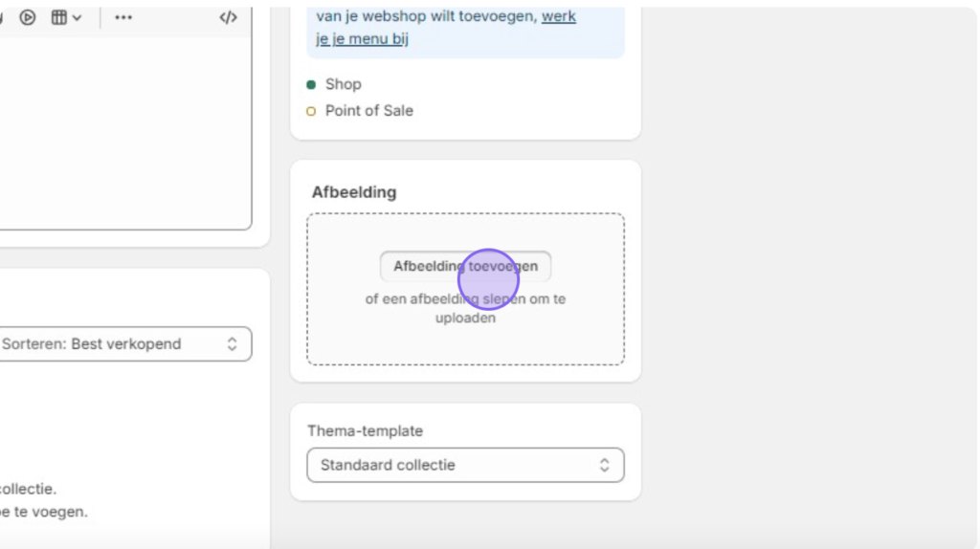Expand the table icon's chevron arrow

click(x=77, y=18)
